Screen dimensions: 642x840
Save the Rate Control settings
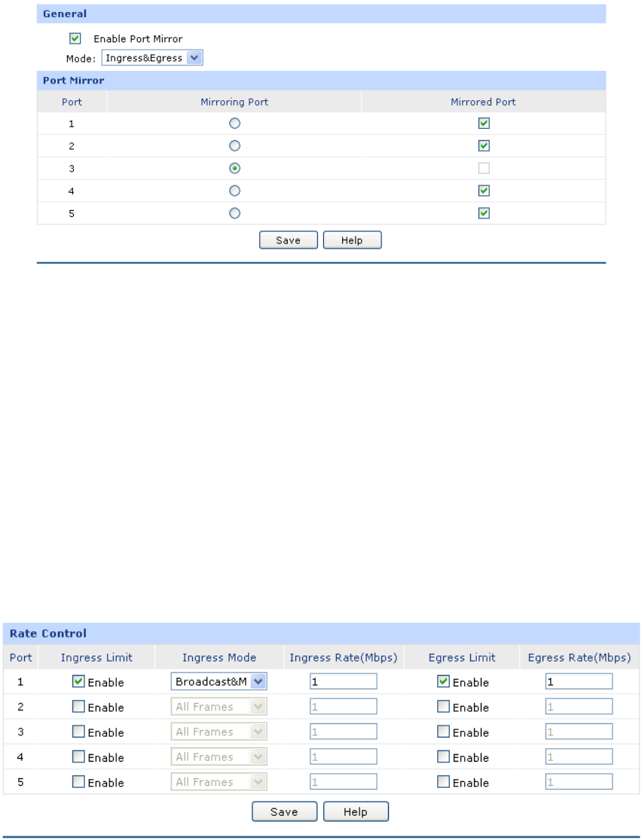pos(284,811)
